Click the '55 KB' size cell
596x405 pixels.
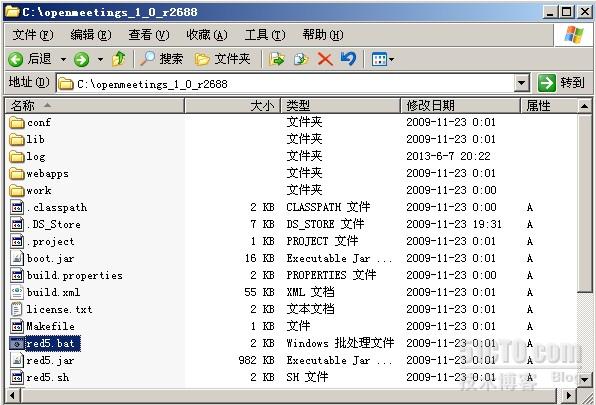(x=260, y=292)
